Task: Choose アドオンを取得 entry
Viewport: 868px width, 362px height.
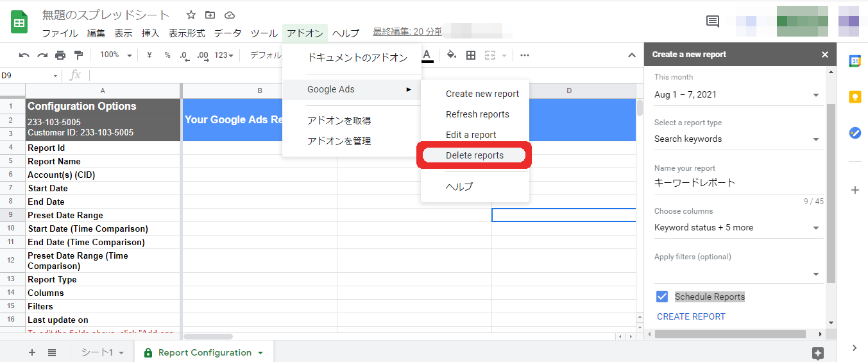Action: click(x=352, y=121)
